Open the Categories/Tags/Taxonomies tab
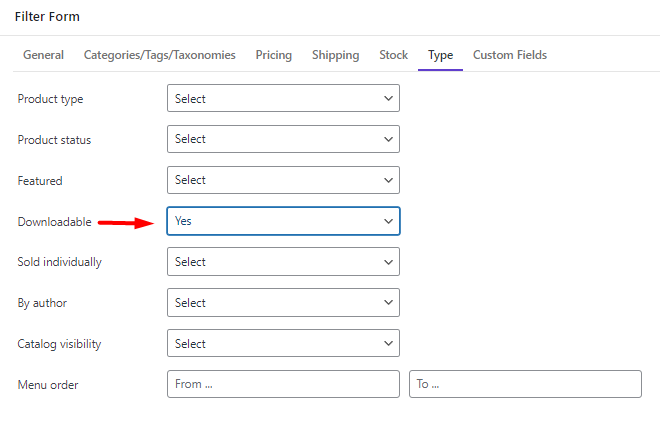 pos(160,55)
